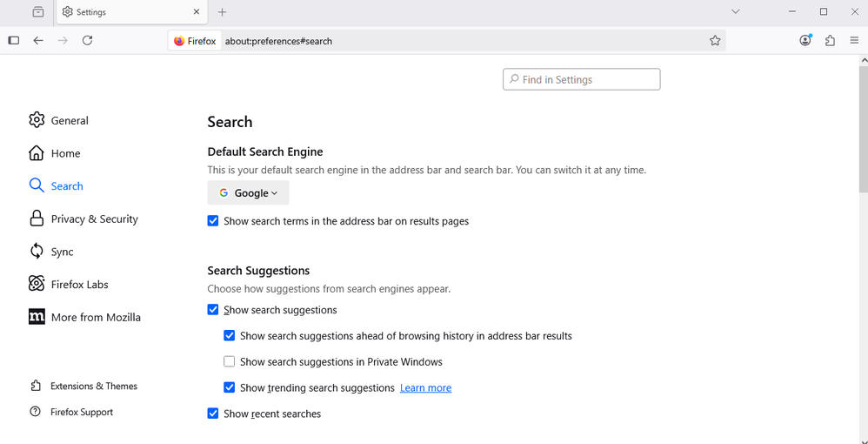Uncheck Show search terms in address bar
This screenshot has width=868, height=444.
[x=213, y=221]
